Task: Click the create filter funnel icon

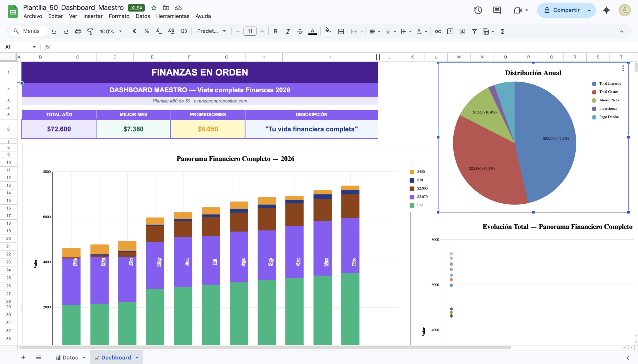Action: [x=474, y=31]
